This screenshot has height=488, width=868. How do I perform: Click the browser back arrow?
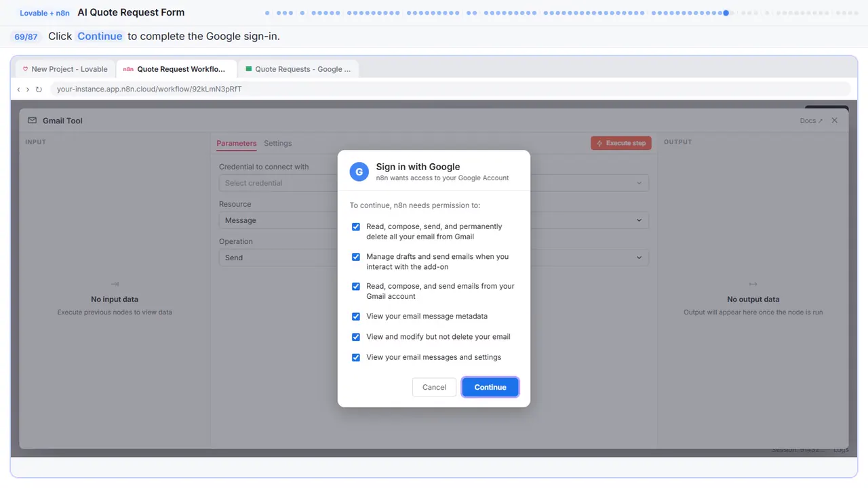coord(19,89)
